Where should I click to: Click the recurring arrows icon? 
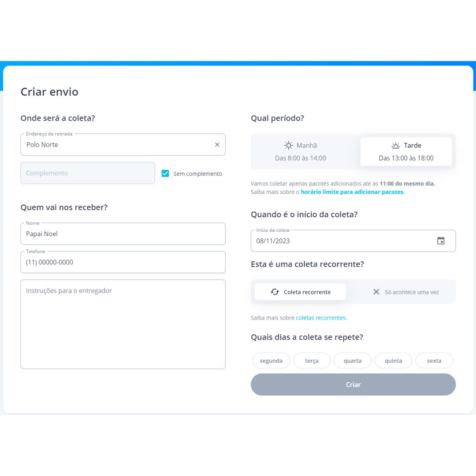click(275, 292)
